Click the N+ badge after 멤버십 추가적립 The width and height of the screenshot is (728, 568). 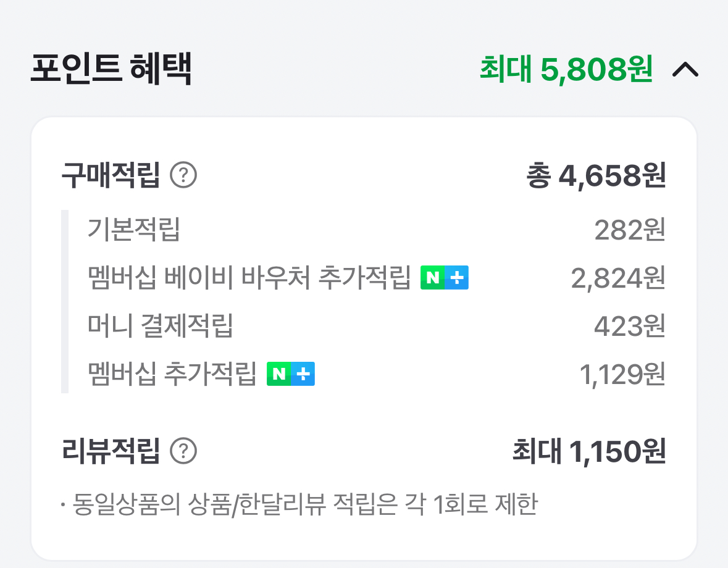[x=291, y=374]
